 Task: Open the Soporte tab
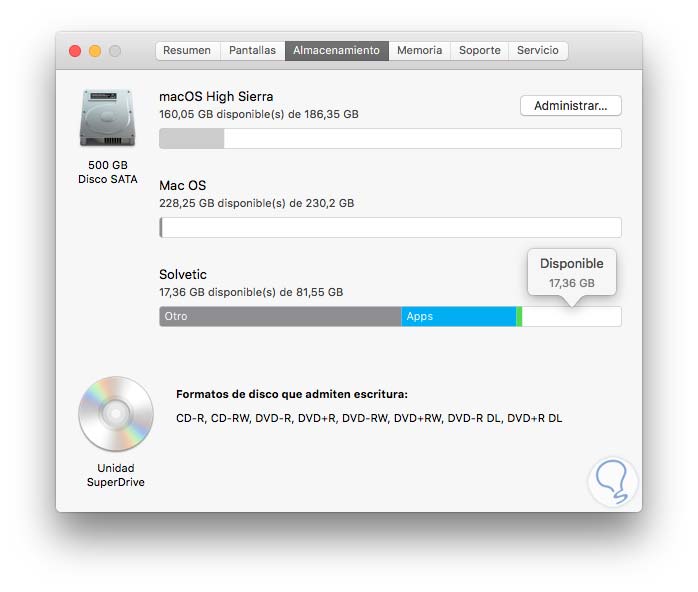(480, 50)
